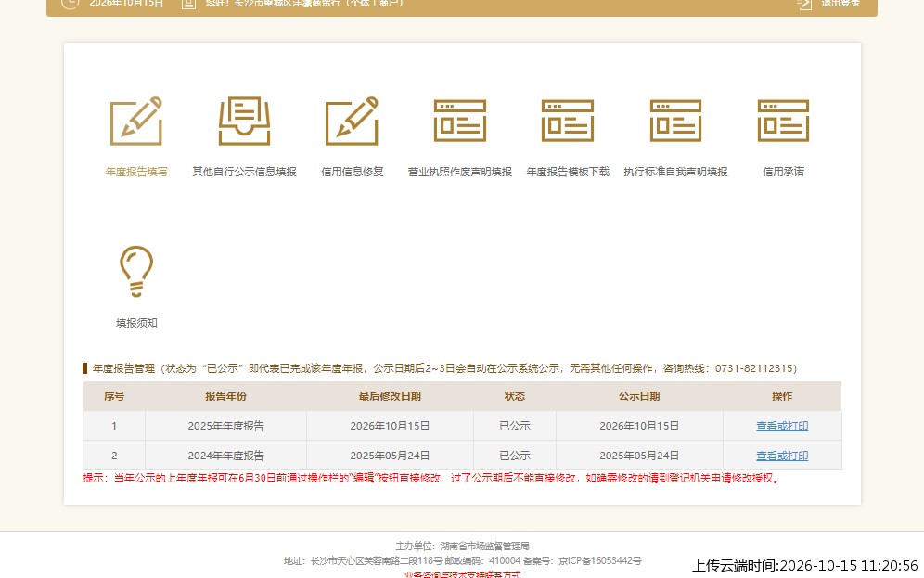This screenshot has width=924, height=578.
Task: Click the 序号 column header
Action: click(x=114, y=396)
